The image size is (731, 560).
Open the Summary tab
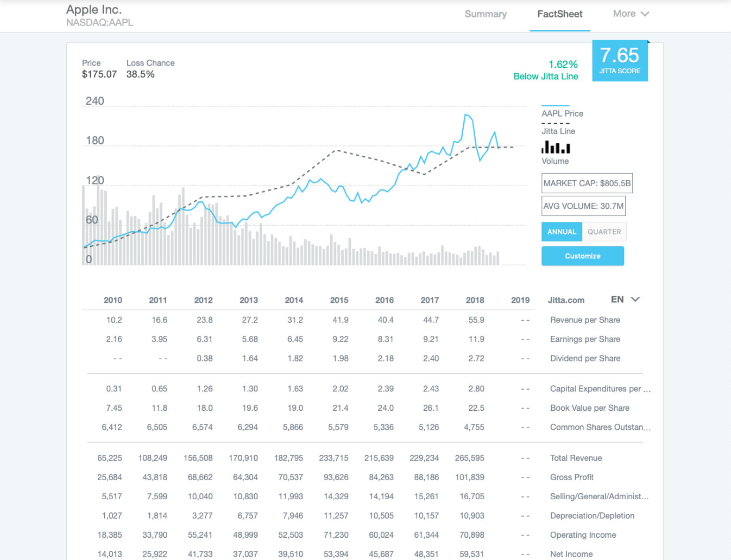click(486, 14)
